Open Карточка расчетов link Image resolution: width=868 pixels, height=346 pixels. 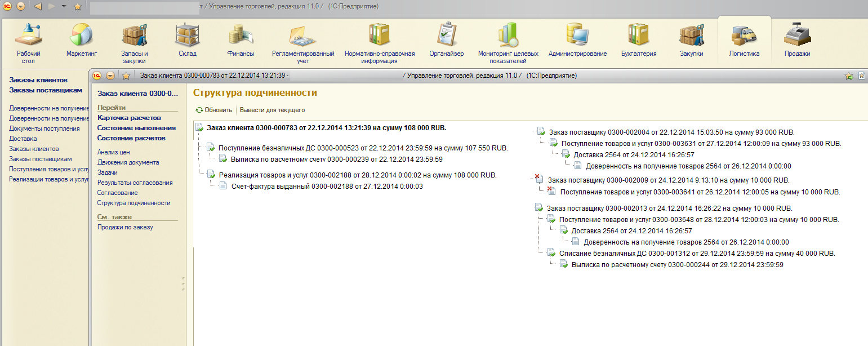pyautogui.click(x=129, y=118)
